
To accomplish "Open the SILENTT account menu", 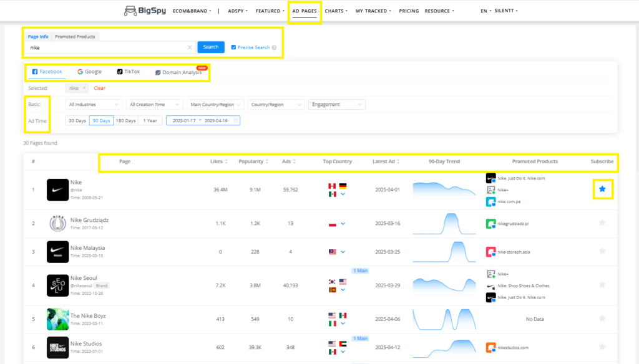I will [505, 11].
